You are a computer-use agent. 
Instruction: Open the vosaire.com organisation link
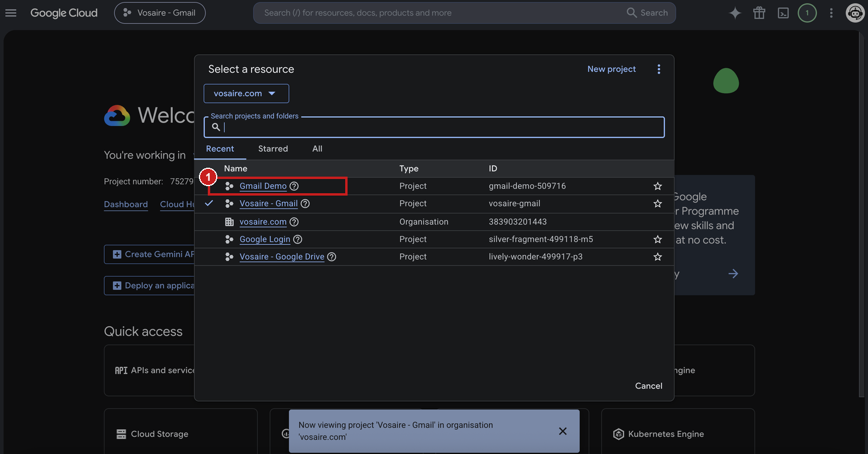[x=263, y=222]
